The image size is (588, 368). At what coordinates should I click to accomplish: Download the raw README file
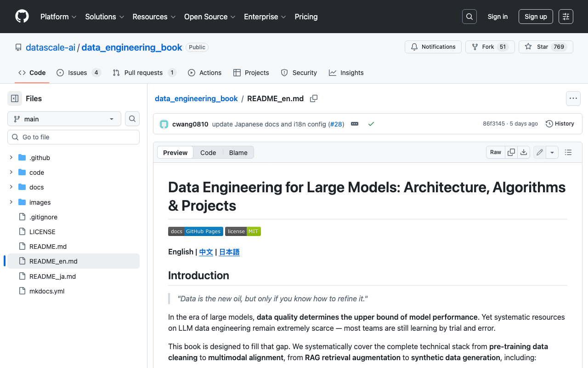pos(524,152)
